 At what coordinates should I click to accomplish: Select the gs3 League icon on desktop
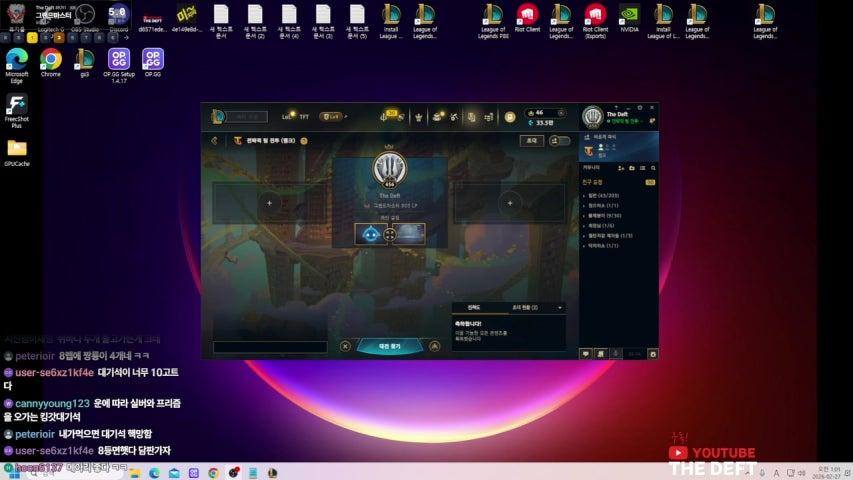84,63
